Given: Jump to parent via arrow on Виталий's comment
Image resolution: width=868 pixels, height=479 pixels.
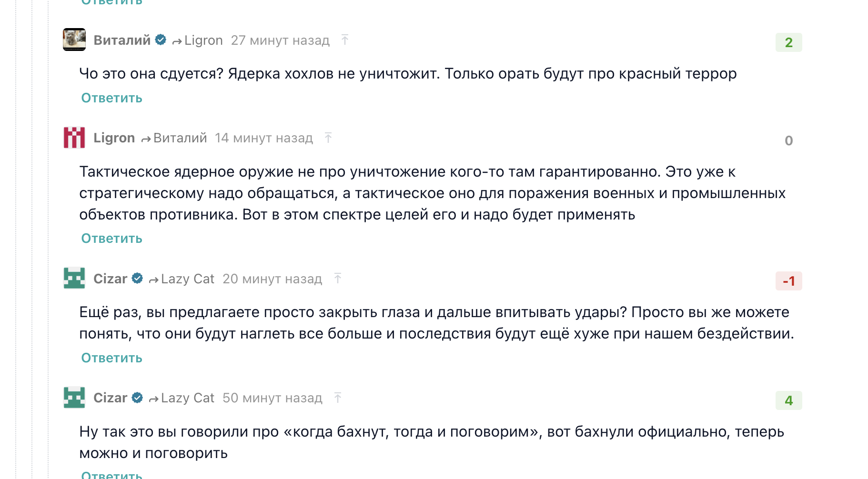Looking at the screenshot, I should pos(345,40).
